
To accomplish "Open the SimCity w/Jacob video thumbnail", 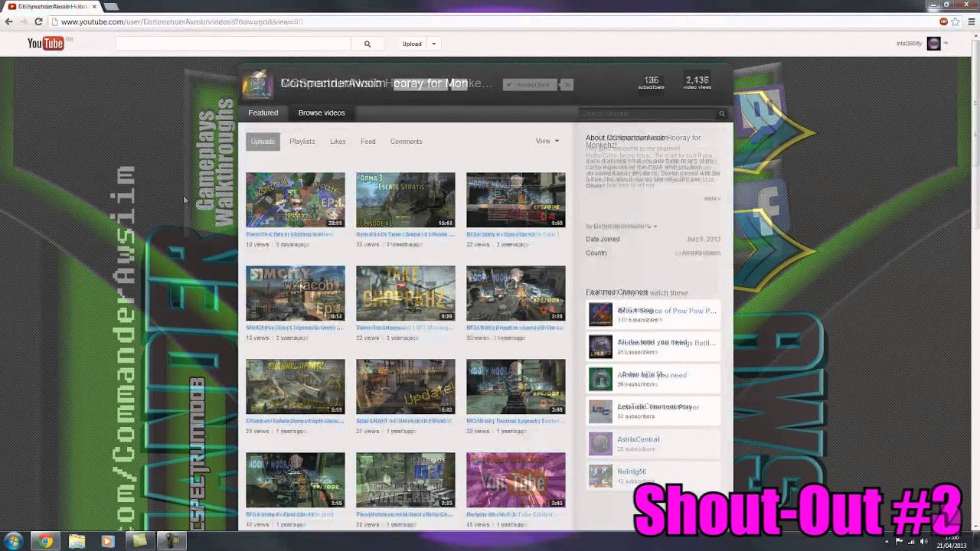I will coord(296,293).
